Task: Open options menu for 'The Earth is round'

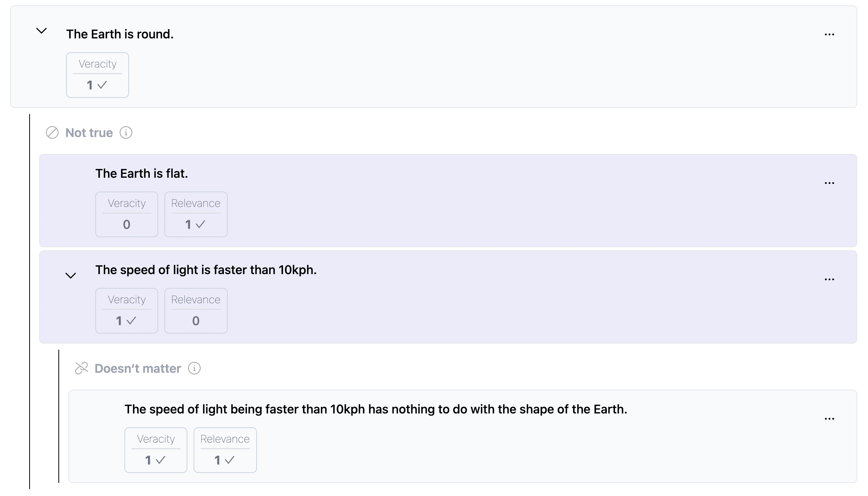Action: coord(829,35)
